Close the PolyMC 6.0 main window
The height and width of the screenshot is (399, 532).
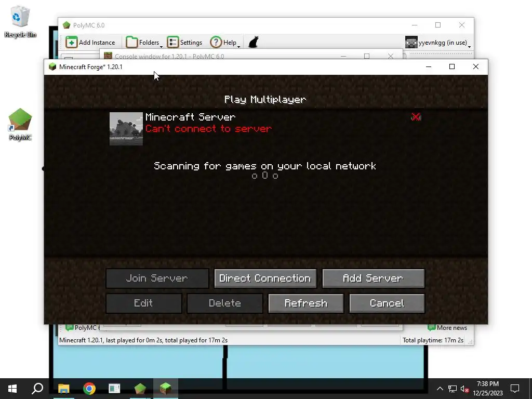[x=462, y=25]
